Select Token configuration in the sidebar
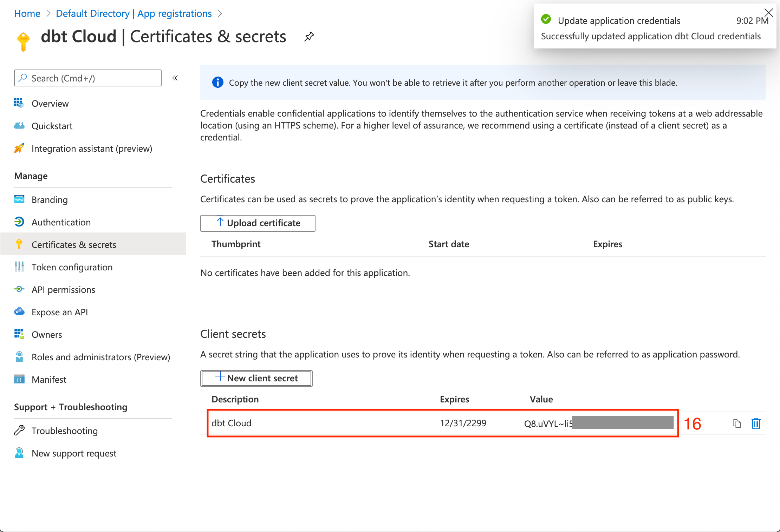780x532 pixels. tap(72, 267)
